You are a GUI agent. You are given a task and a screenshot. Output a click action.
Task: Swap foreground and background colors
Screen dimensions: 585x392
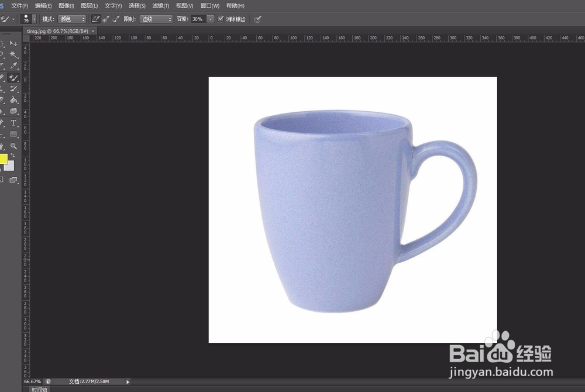[13, 155]
